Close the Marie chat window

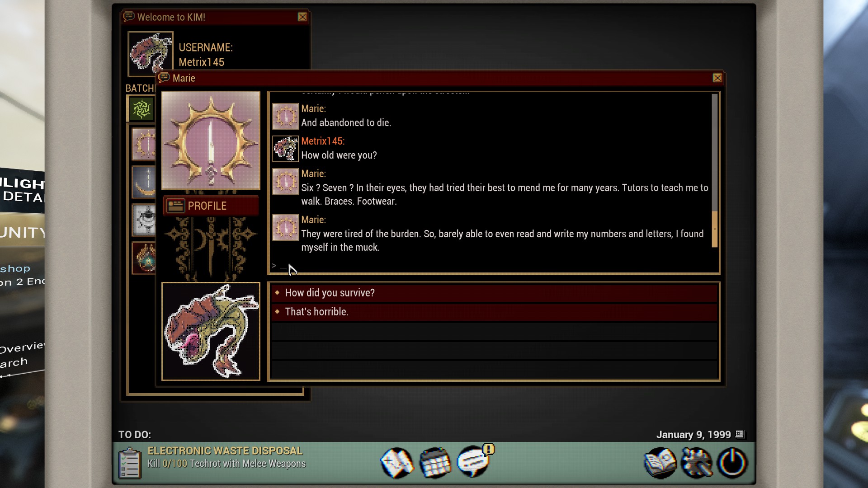tap(717, 78)
